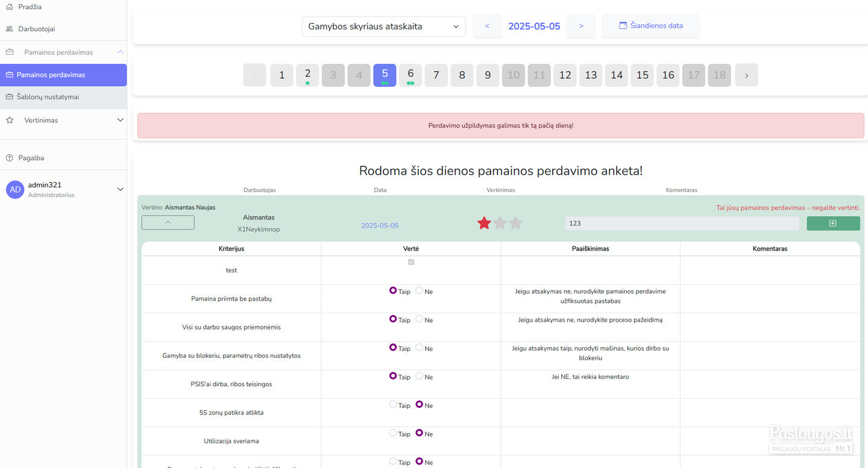Click the 'Vertė' column header
The width and height of the screenshot is (868, 468).
point(411,249)
